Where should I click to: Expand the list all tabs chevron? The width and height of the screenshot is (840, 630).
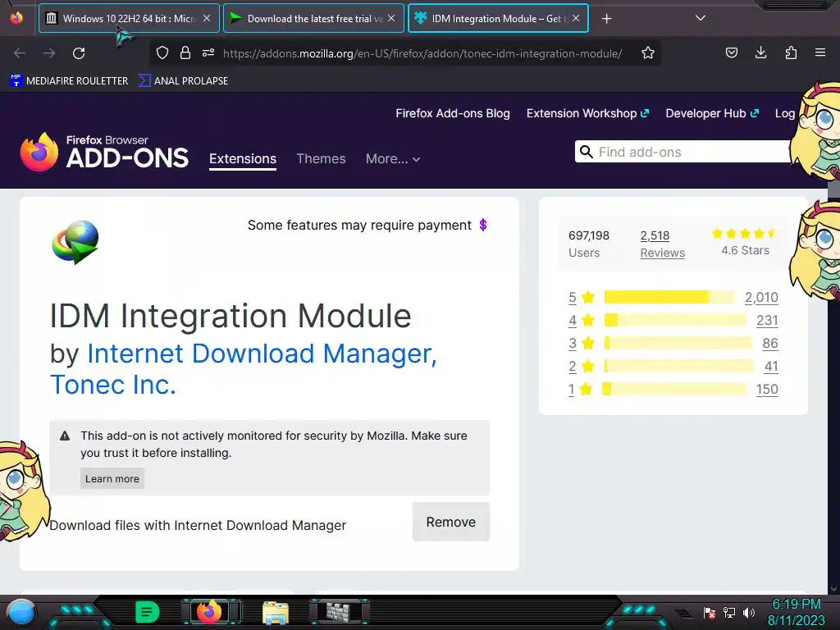point(701,18)
